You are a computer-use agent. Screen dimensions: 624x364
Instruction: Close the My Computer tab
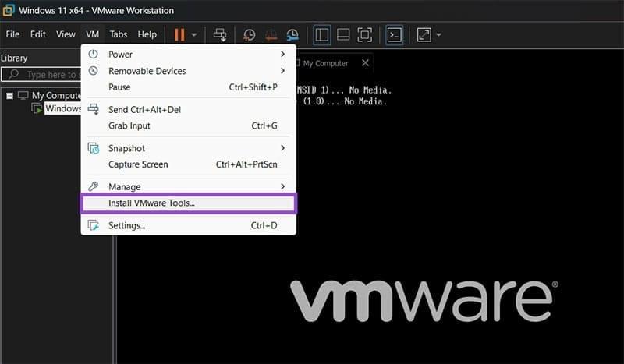tap(365, 63)
